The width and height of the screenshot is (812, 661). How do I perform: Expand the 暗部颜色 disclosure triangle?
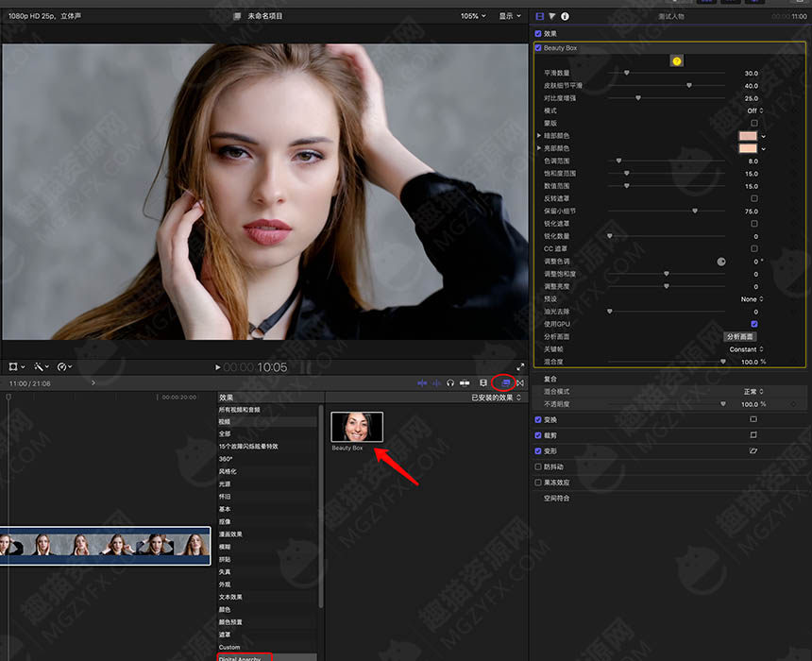point(539,135)
